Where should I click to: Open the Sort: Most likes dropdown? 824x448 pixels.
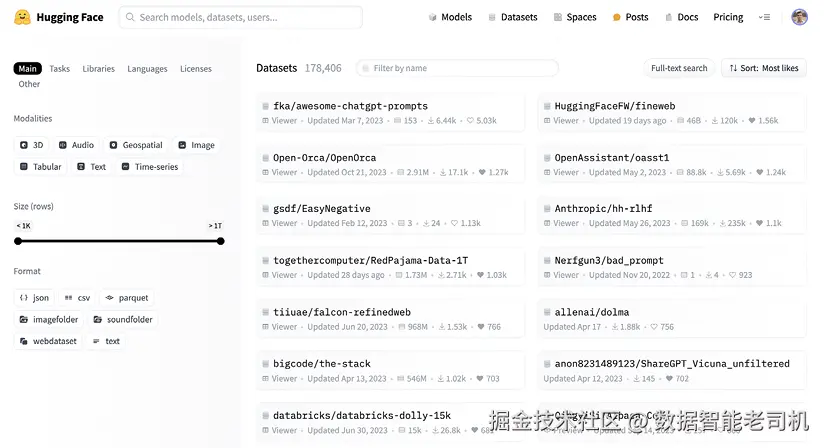pos(764,68)
